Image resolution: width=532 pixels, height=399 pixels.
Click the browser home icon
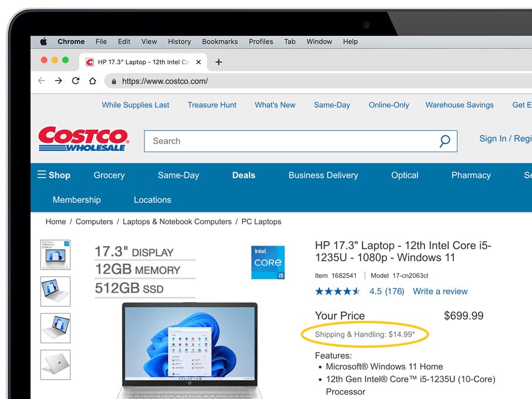click(x=92, y=81)
